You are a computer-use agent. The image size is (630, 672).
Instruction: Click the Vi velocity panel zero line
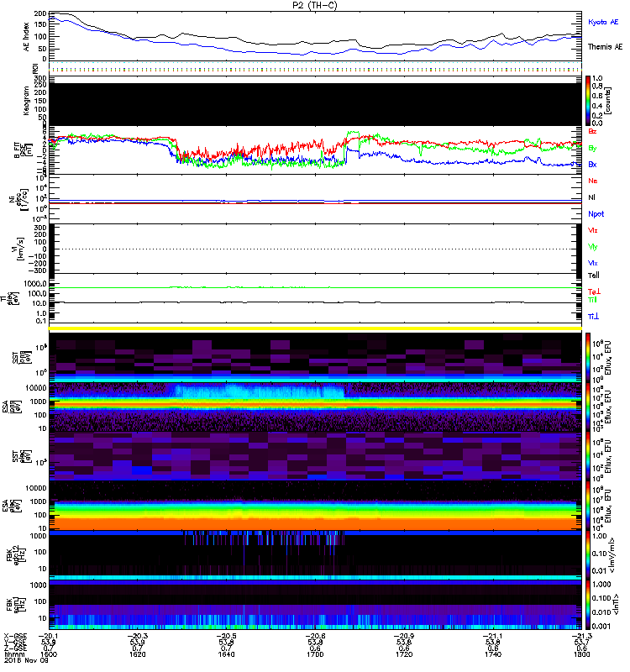click(315, 249)
